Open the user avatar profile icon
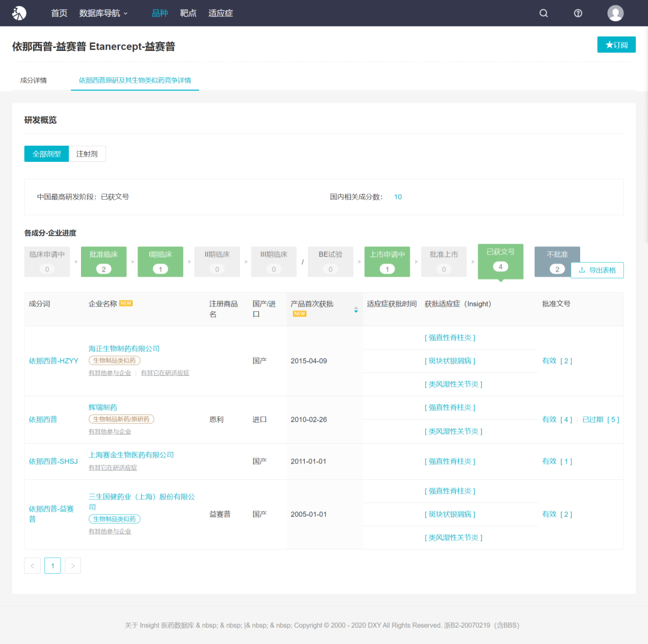This screenshot has height=644, width=648. click(615, 13)
